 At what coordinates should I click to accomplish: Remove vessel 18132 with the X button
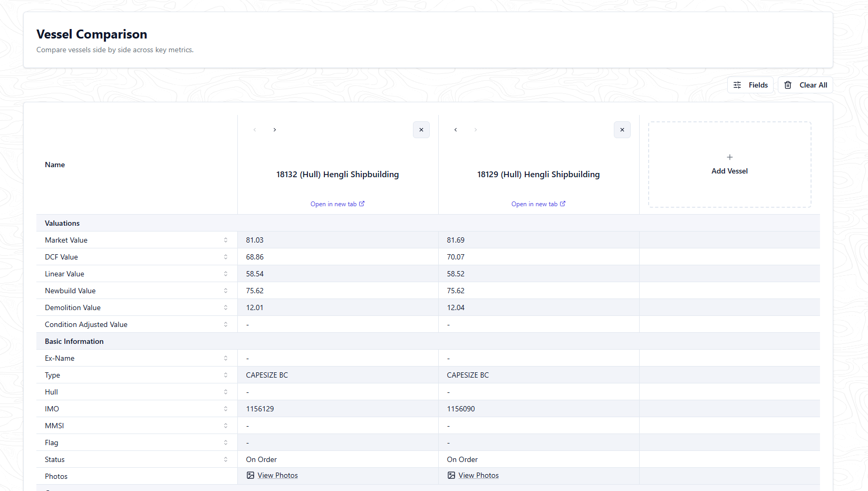click(421, 130)
